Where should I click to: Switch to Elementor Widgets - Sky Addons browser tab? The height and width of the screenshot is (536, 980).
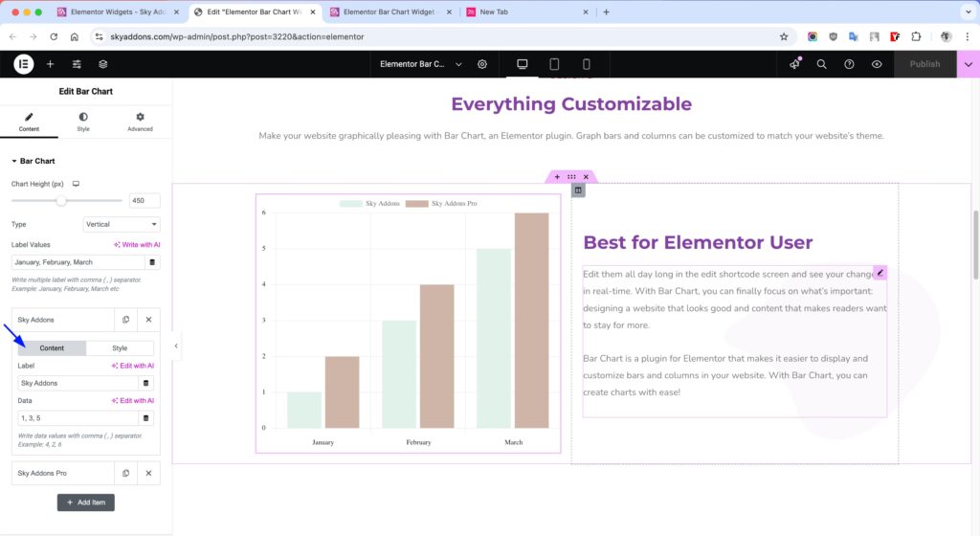[118, 11]
